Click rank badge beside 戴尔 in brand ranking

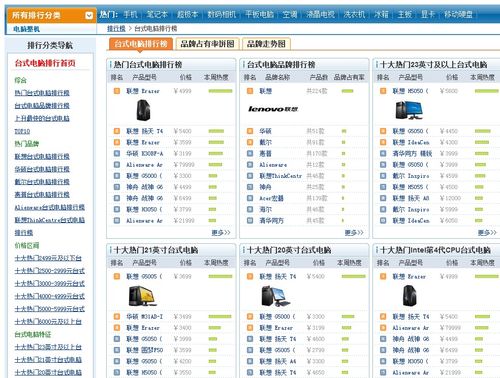click(x=250, y=142)
